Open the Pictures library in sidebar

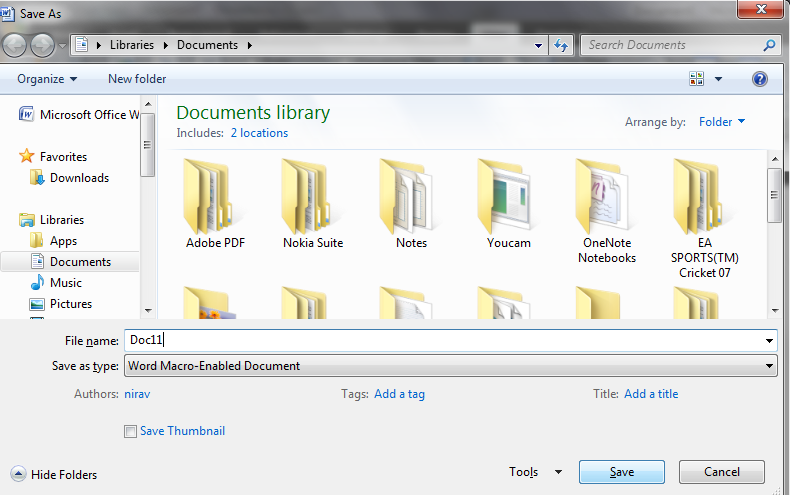60,304
